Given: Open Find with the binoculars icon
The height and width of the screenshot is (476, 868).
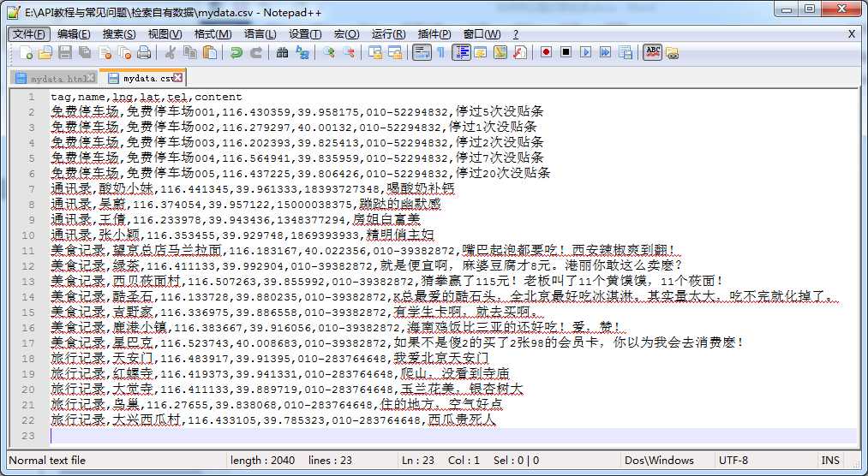Looking at the screenshot, I should (x=282, y=52).
